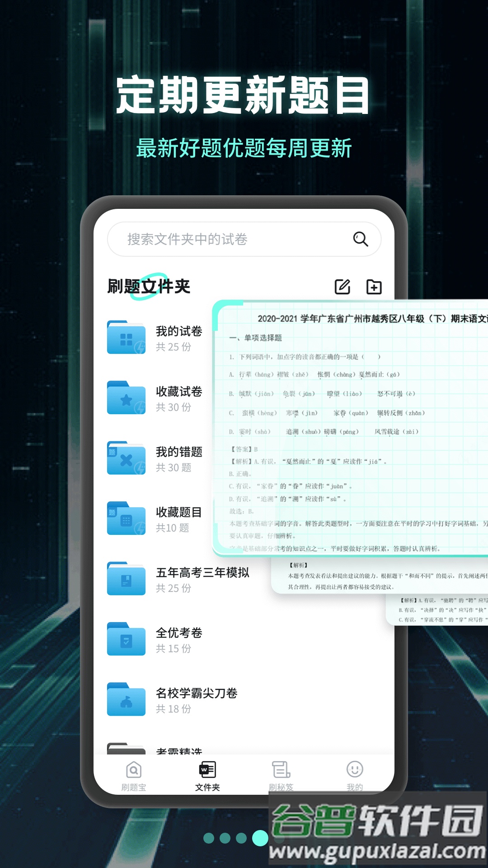The width and height of the screenshot is (488, 868).
Task: Click the 共 25 份 count under 我的试卷
Action: pos(174,347)
